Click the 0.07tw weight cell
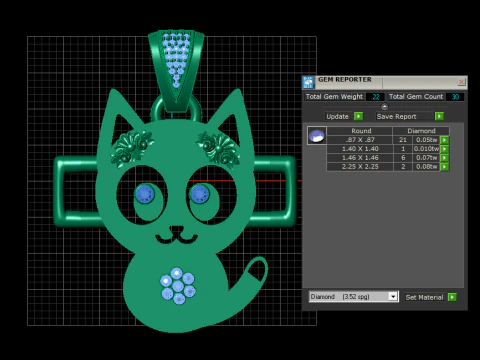 point(426,158)
